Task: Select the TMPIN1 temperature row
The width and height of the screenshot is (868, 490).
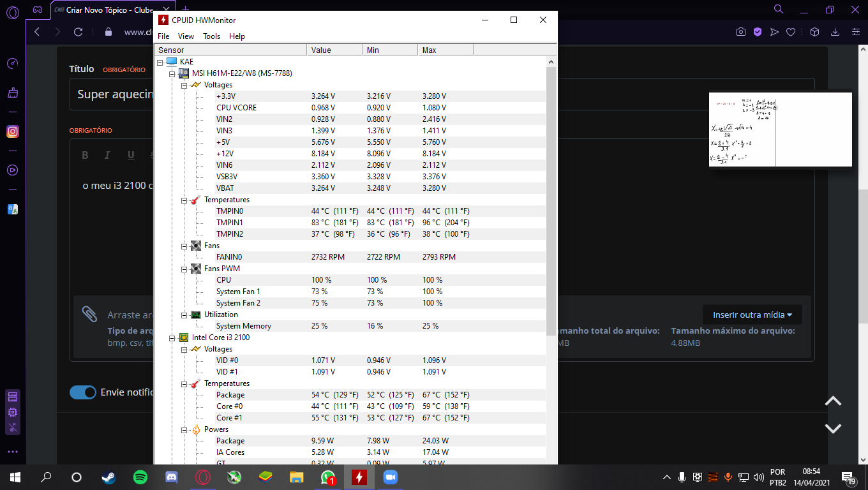Action: [350, 223]
